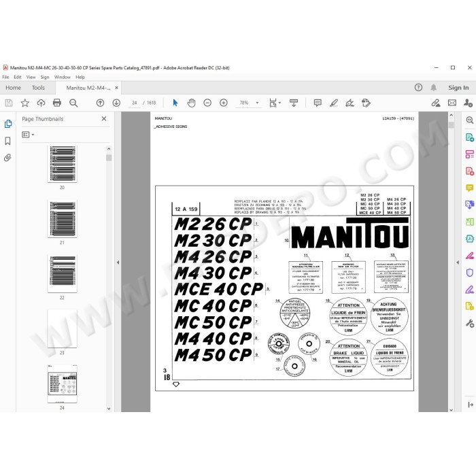Open the notifications bell
Screen dimensions: 476x476
click(x=434, y=88)
